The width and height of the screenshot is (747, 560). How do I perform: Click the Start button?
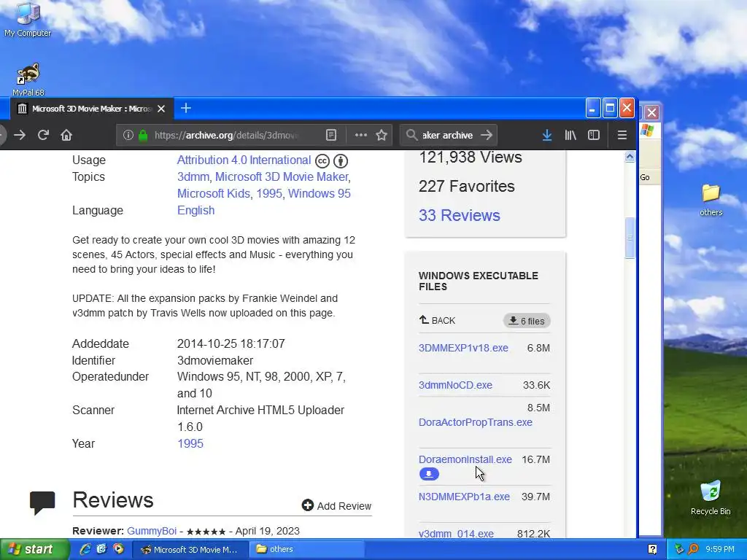[34, 549]
